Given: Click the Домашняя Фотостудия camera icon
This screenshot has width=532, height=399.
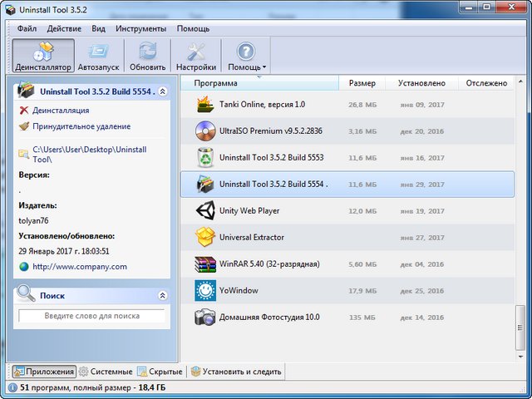Looking at the screenshot, I should pyautogui.click(x=205, y=317).
